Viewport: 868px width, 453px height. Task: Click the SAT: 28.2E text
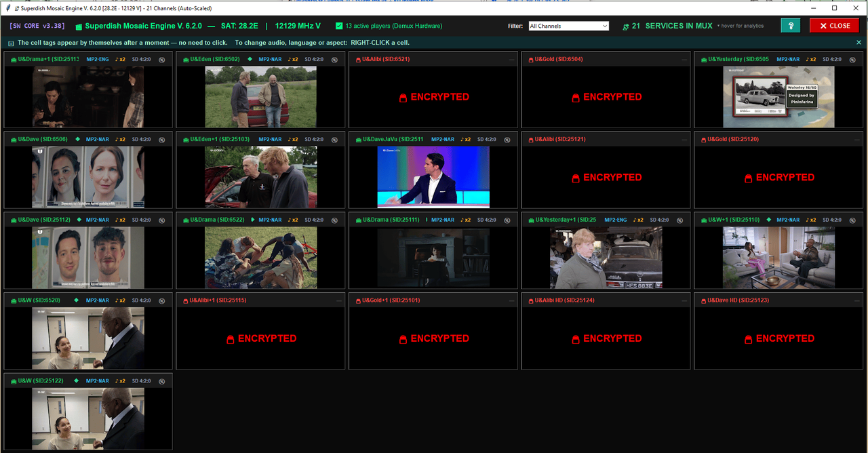(241, 26)
